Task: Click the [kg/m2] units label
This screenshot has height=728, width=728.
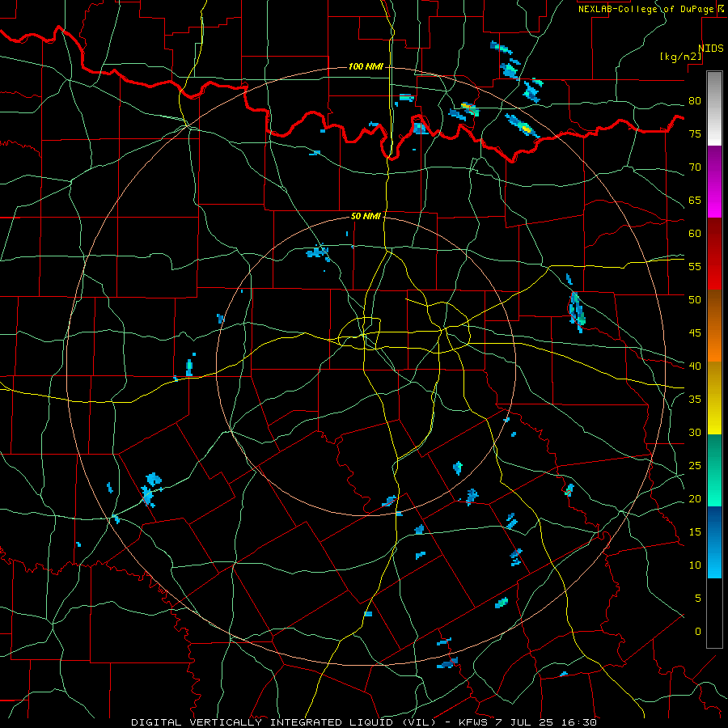Action: click(x=680, y=57)
